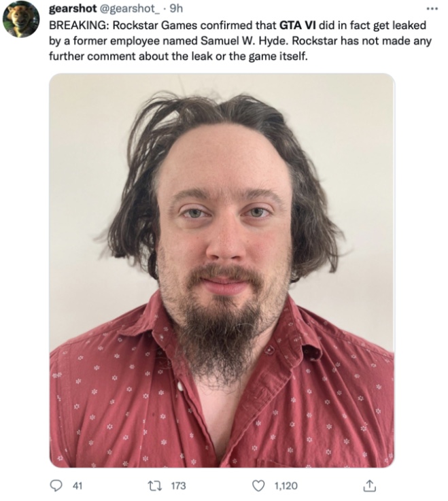
Task: Click the gearshot display name
Action: [x=73, y=9]
